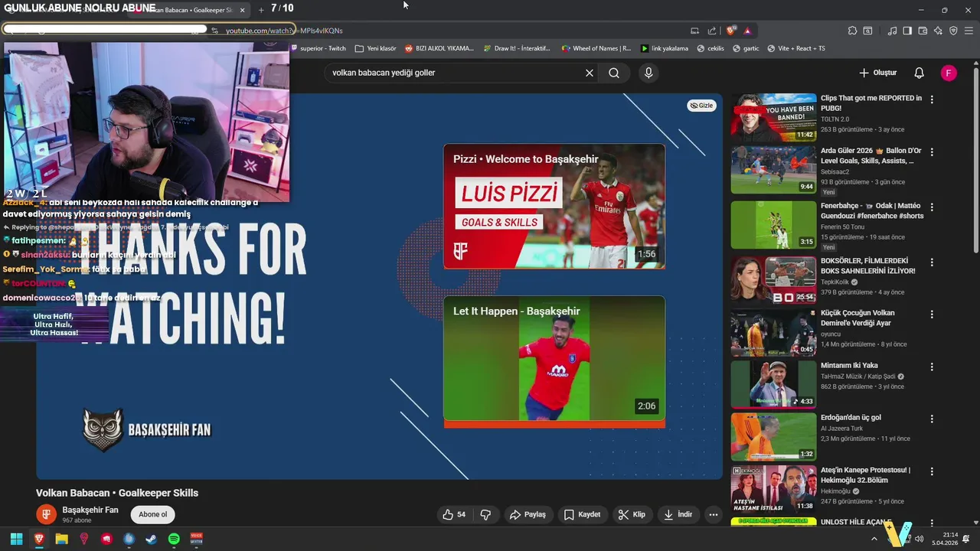Open Vite + React + TS bookmark
980x551 pixels.
click(x=796, y=48)
